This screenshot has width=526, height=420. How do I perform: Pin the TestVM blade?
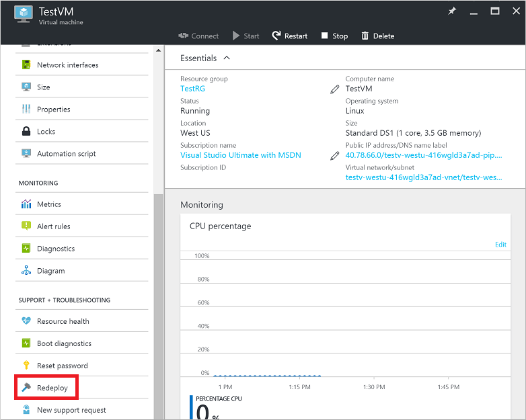451,11
